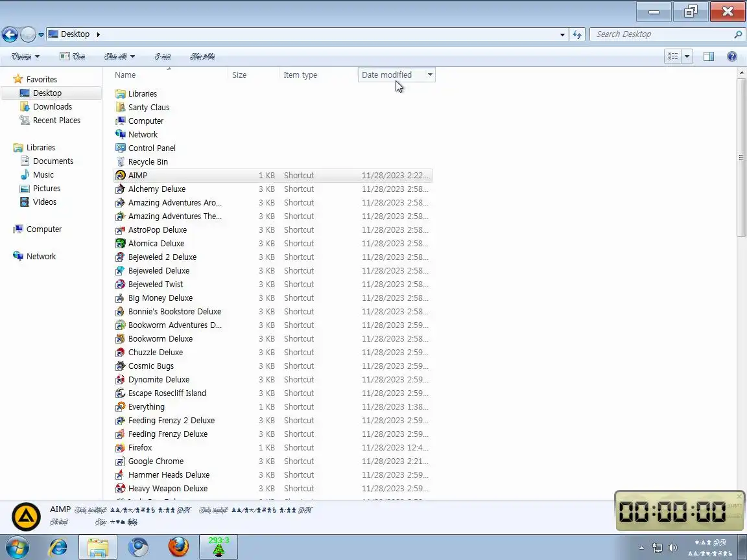Screen dimensions: 747x560
Task: Click the Christmas tree countdown taskbar icon
Action: pos(219,548)
